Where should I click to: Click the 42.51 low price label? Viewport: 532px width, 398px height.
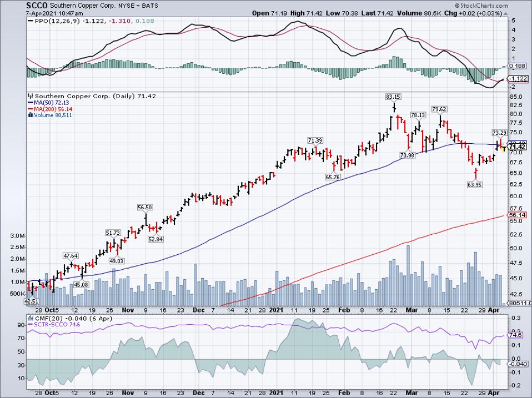31,301
